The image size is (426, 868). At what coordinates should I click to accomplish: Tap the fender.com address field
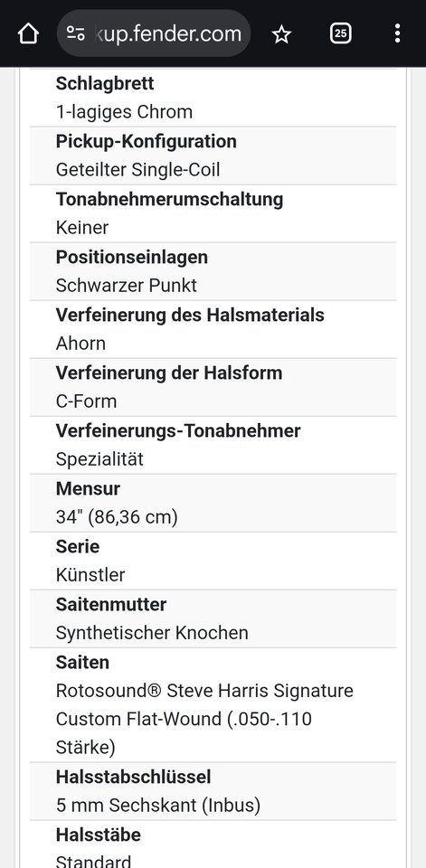(154, 33)
